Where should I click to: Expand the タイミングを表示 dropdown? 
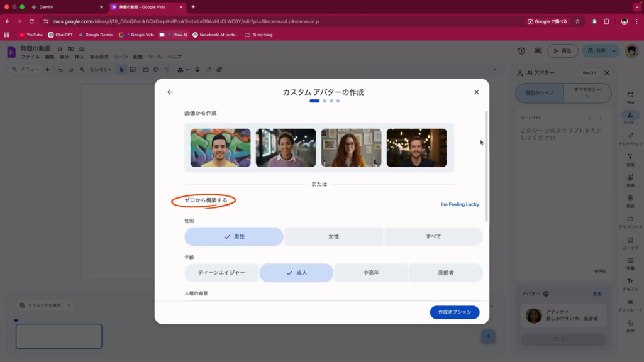tap(69, 305)
